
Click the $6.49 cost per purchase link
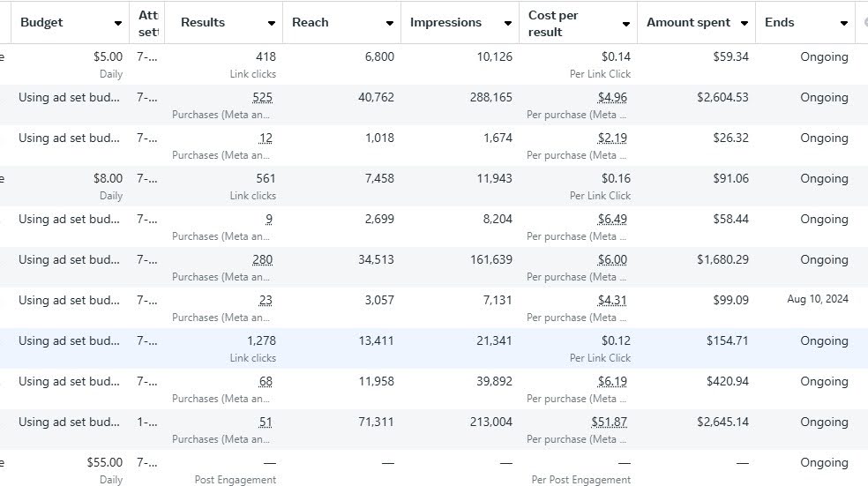[x=612, y=220]
